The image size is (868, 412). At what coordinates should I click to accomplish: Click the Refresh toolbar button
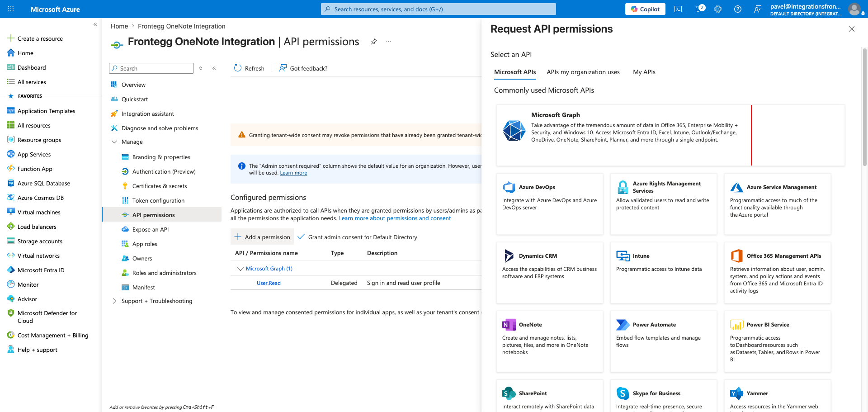[249, 68]
